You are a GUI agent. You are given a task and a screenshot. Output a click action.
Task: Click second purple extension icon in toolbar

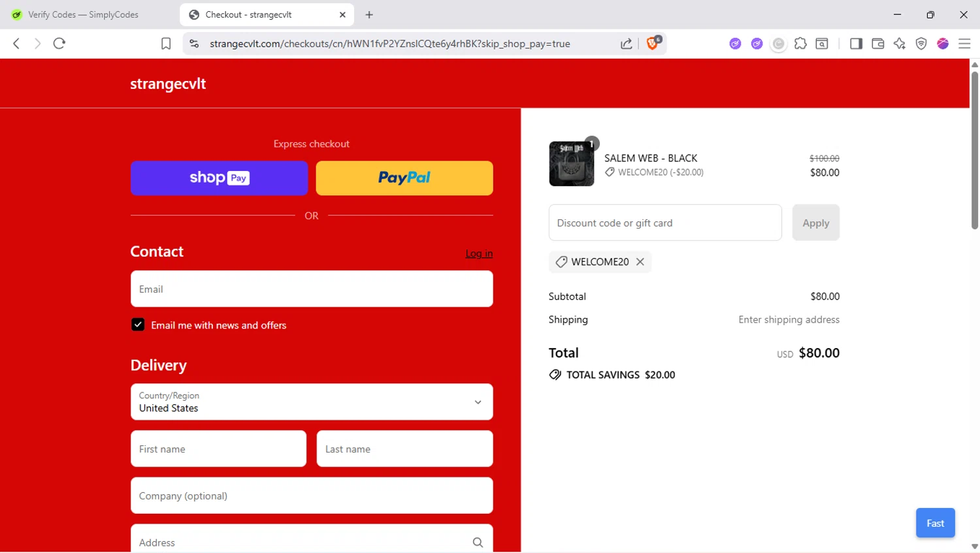point(757,44)
